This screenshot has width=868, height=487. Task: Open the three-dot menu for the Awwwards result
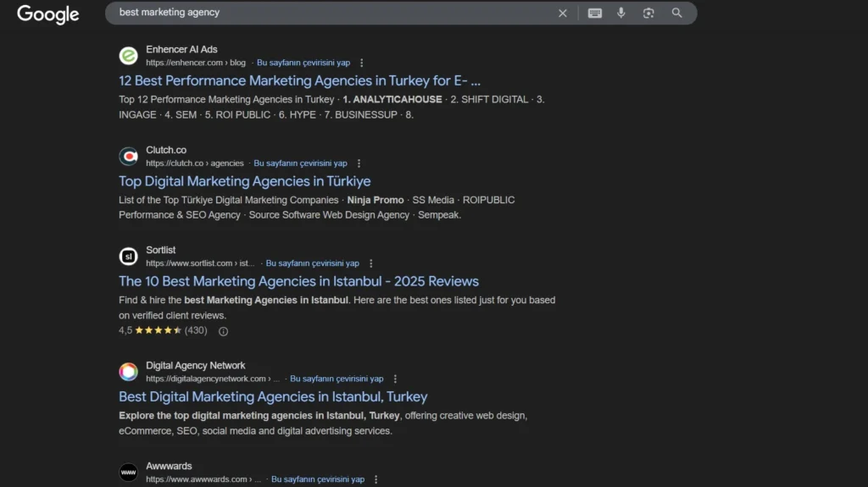coord(376,479)
